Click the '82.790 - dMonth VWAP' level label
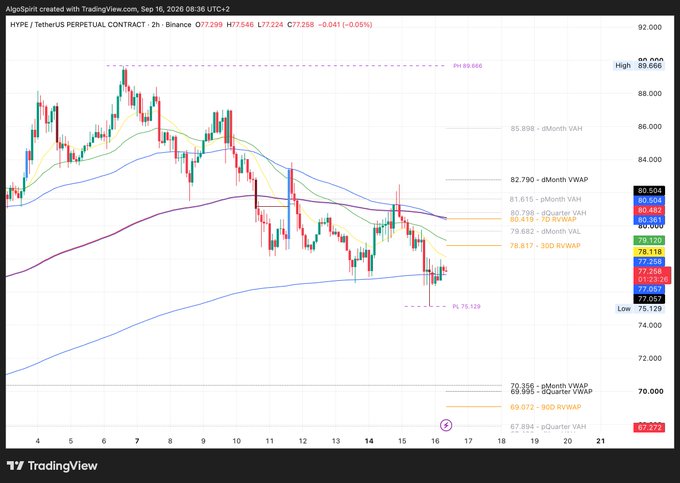Screen dimensions: 680x483 549,179
